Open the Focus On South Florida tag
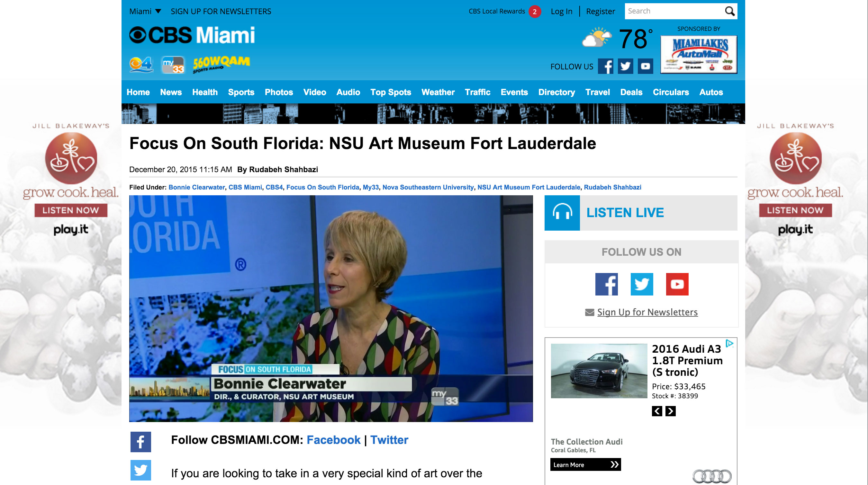Image resolution: width=868 pixels, height=485 pixels. 323,188
